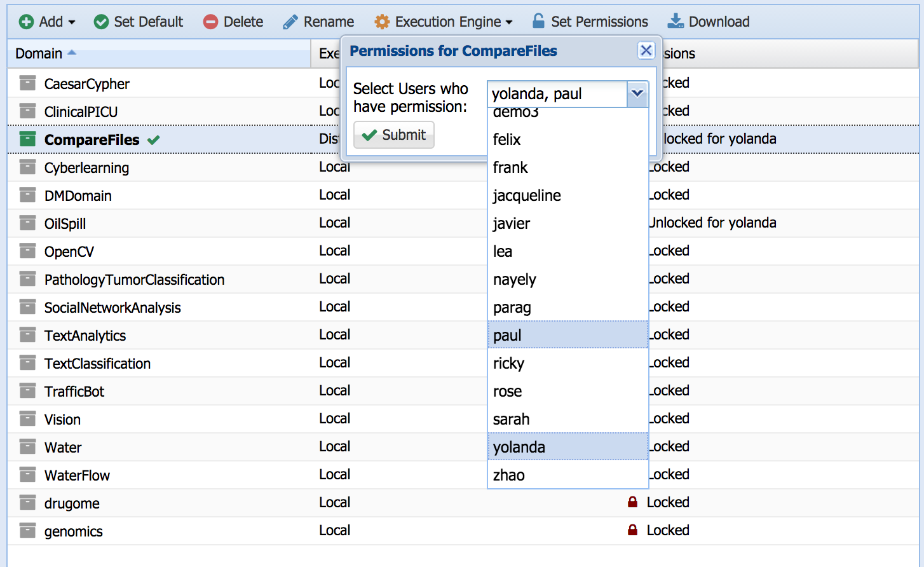Expand the Execution Engine dropdown arrow
924x567 pixels.
point(509,22)
